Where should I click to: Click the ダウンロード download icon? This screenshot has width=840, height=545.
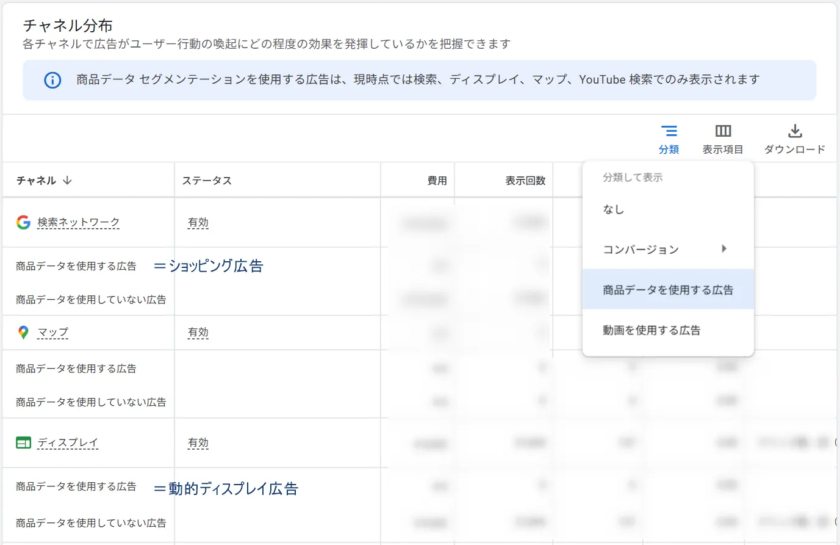click(795, 131)
